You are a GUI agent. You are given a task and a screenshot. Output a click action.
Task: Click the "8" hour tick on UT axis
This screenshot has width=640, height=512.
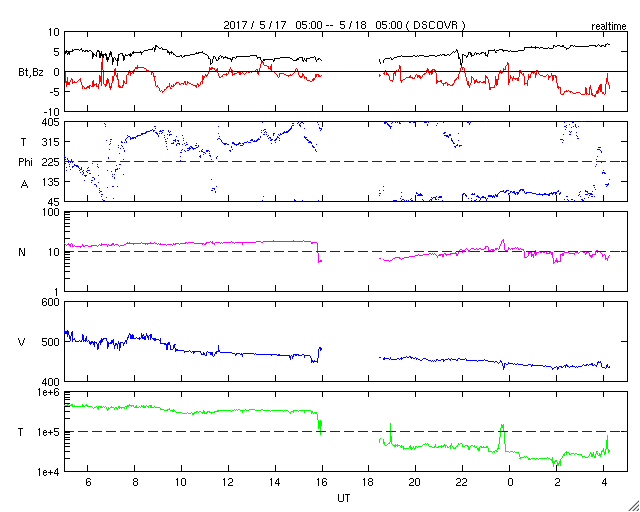pos(135,481)
